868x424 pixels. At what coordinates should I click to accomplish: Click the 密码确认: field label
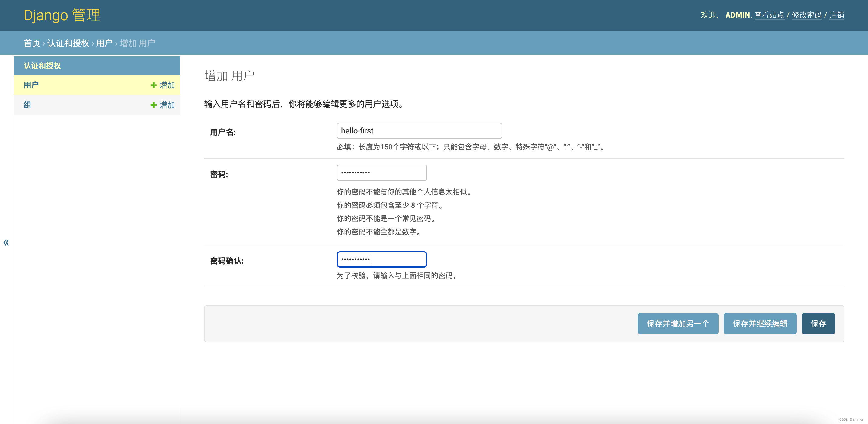click(x=227, y=261)
